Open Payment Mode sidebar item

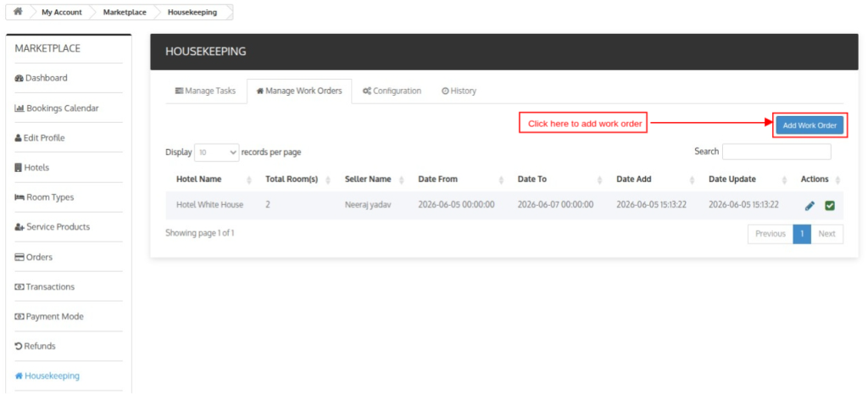pos(48,317)
